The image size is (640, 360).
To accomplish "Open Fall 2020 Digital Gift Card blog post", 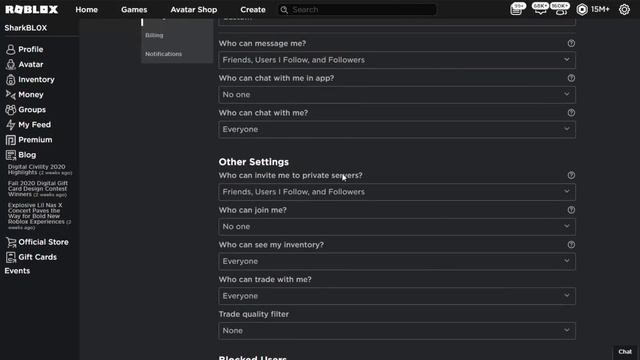I will point(38,189).
